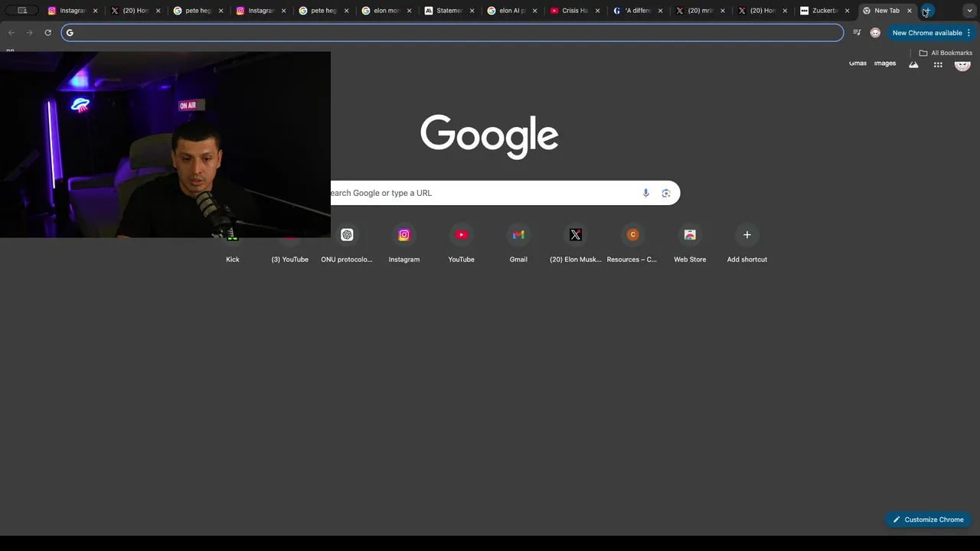This screenshot has width=980, height=551.
Task: Open the All Bookmarks folder
Action: [946, 53]
